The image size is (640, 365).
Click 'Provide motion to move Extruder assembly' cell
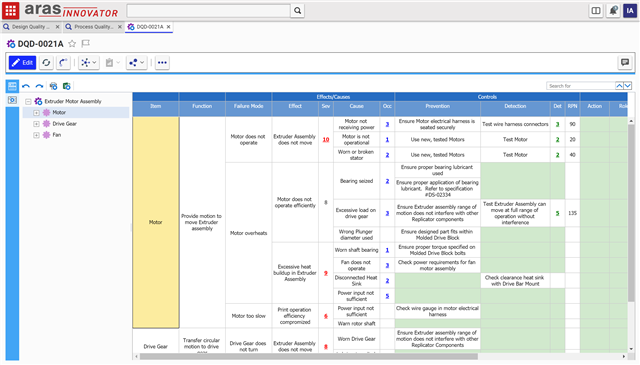202,222
